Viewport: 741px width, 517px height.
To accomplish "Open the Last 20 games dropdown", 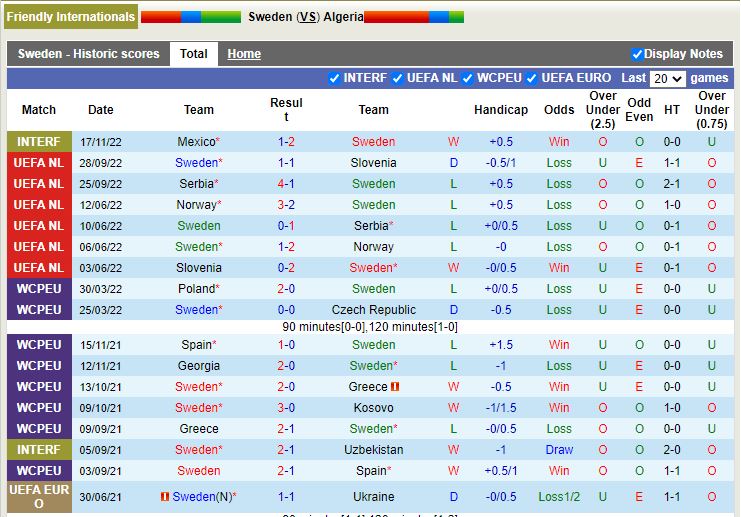I will [x=667, y=78].
